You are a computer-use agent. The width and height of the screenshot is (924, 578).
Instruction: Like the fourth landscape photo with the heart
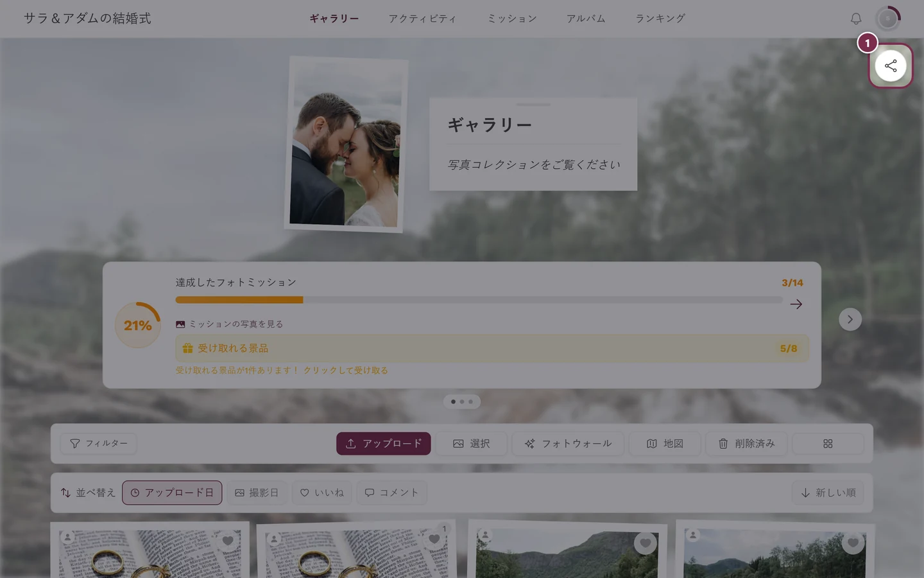tap(853, 543)
